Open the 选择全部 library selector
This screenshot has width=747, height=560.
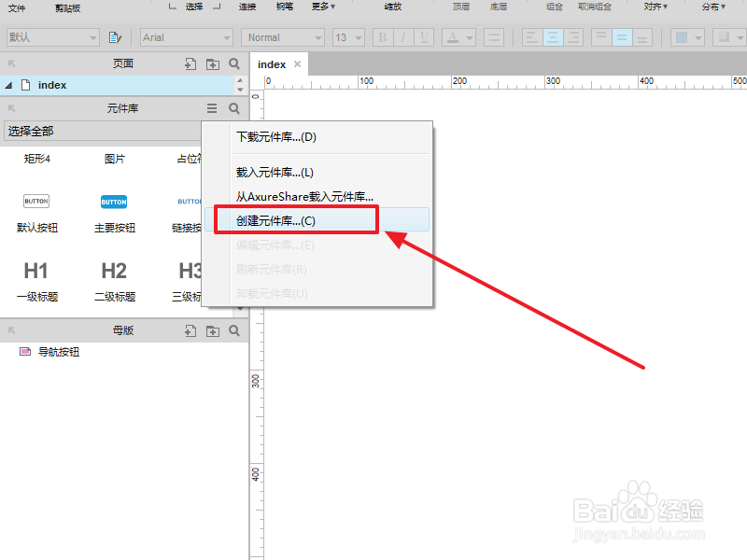(x=103, y=131)
